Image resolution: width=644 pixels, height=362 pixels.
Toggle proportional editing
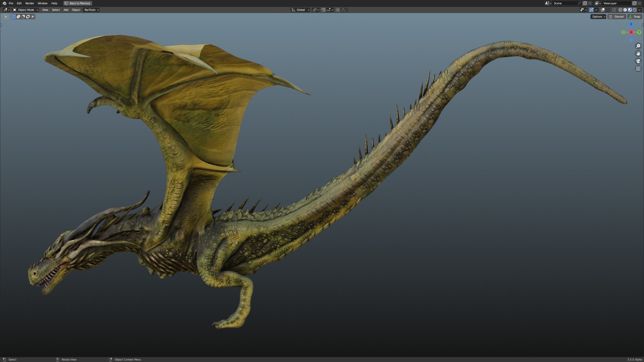click(x=338, y=10)
